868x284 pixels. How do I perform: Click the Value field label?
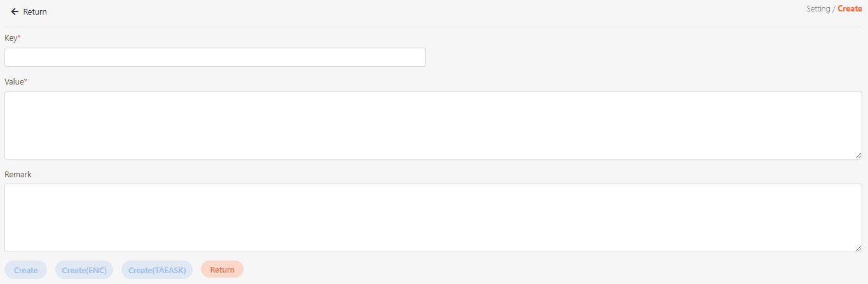pos(14,81)
